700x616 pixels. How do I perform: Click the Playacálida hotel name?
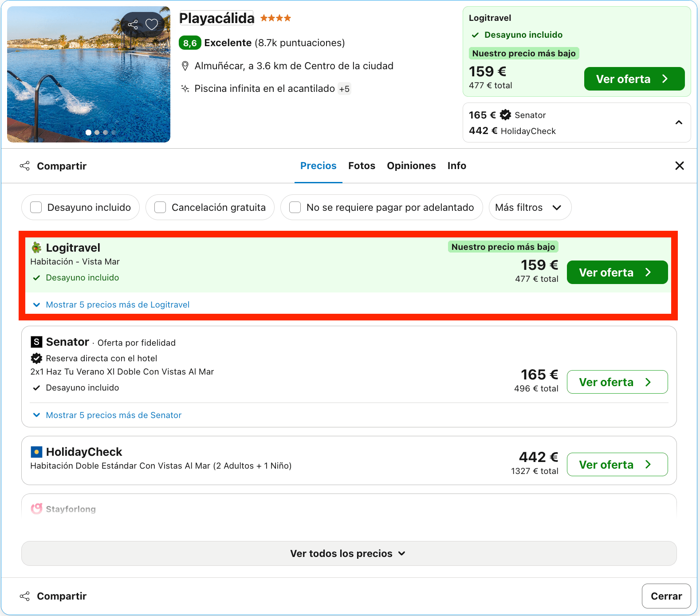[216, 18]
